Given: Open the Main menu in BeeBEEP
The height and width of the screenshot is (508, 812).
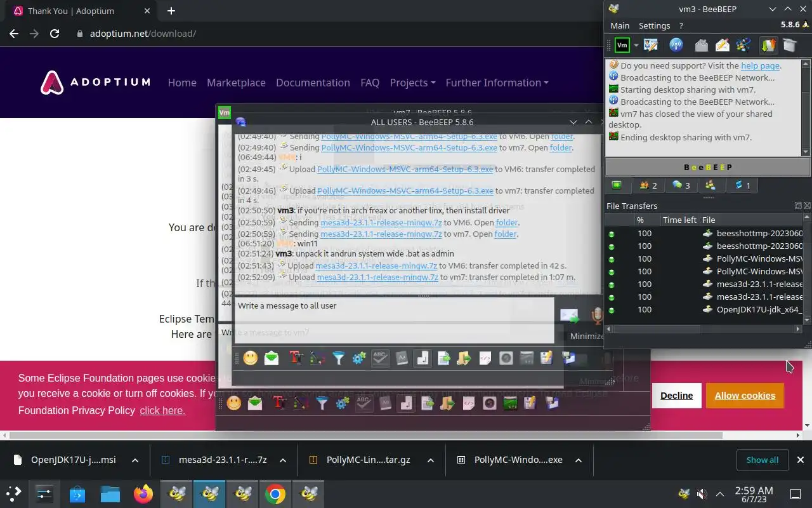Looking at the screenshot, I should tap(620, 25).
